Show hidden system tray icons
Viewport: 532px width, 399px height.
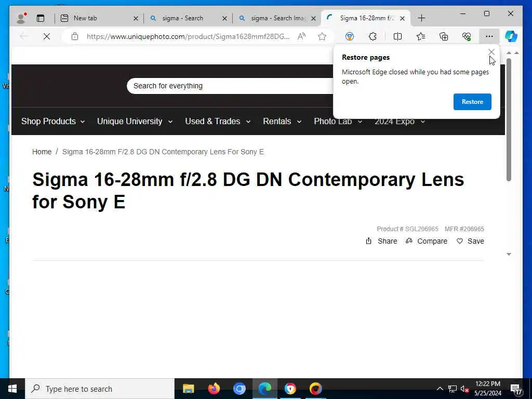pos(440,389)
